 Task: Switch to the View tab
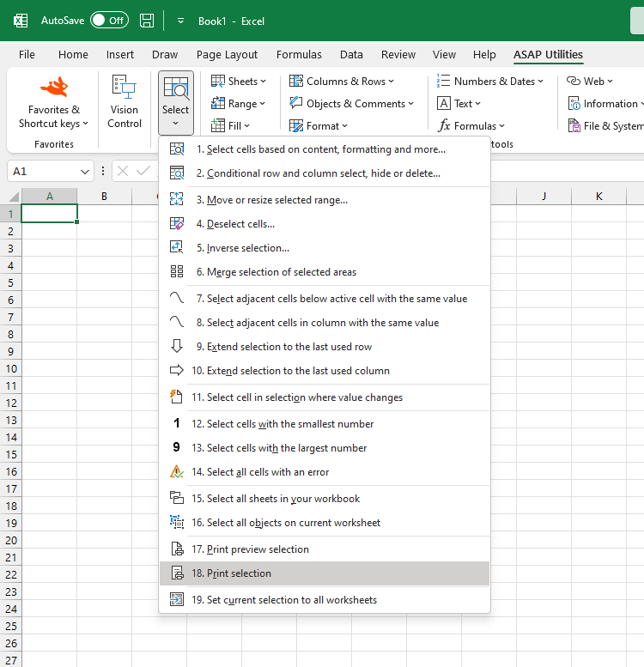(444, 54)
